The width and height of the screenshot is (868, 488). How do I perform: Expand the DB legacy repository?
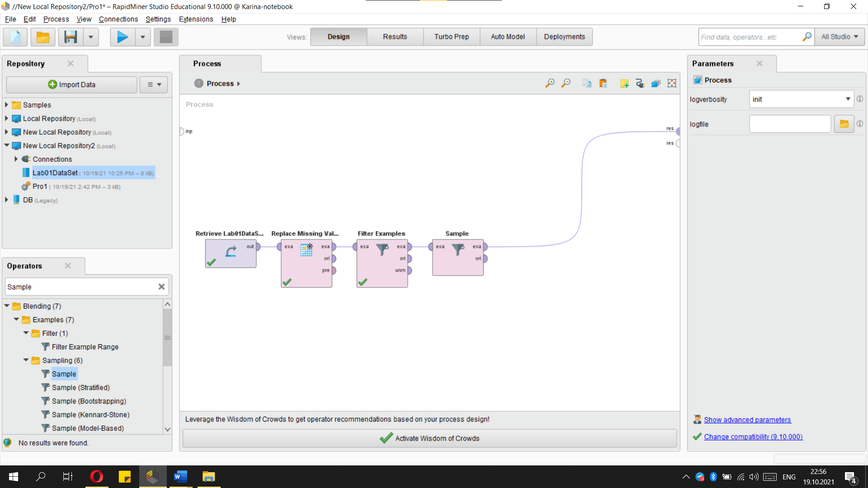click(6, 200)
